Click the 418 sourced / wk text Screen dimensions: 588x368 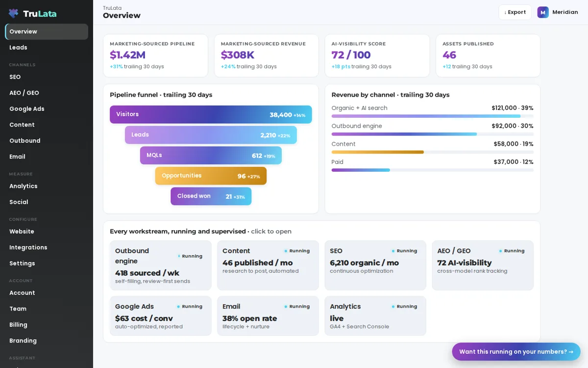pos(147,273)
